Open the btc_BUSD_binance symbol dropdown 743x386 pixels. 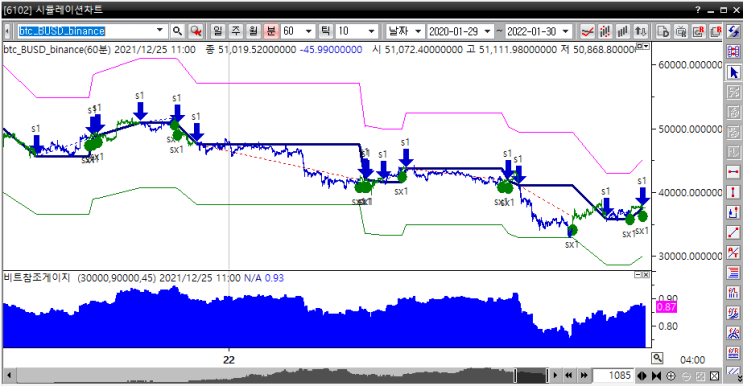160,31
